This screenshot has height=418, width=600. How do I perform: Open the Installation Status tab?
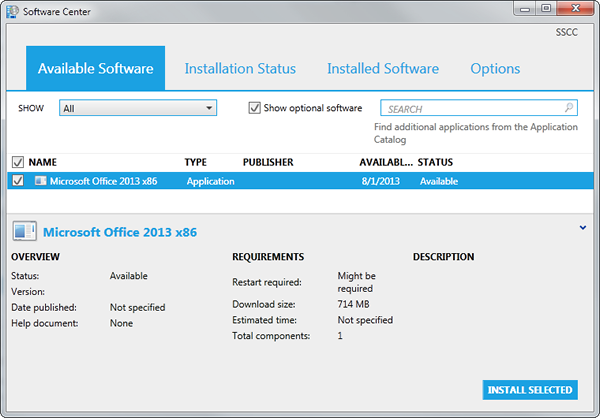coord(240,69)
